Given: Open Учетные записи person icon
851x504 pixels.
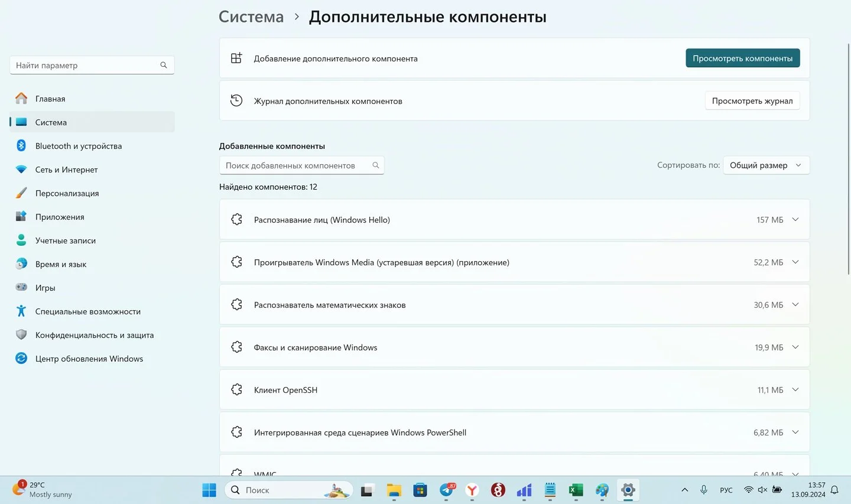Looking at the screenshot, I should 21,240.
